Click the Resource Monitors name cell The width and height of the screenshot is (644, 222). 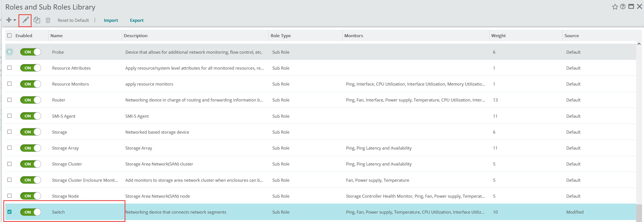[x=70, y=84]
